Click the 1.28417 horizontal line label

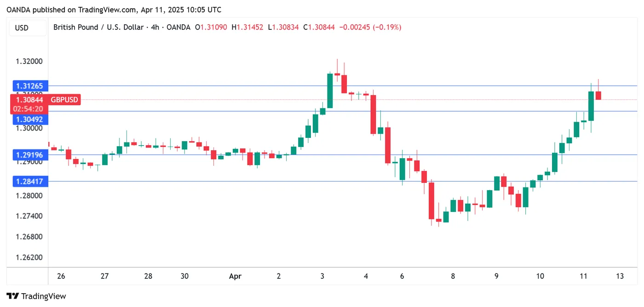click(x=29, y=182)
